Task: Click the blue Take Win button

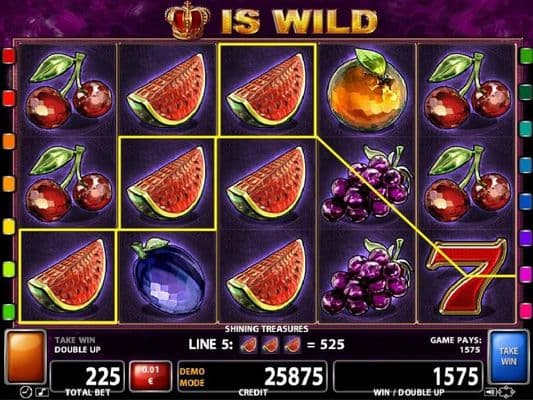Action: click(x=509, y=356)
